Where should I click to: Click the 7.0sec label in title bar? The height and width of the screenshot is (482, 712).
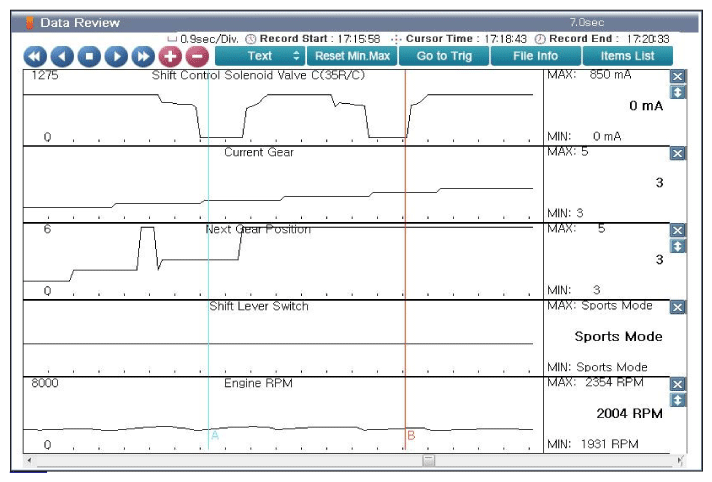point(587,22)
